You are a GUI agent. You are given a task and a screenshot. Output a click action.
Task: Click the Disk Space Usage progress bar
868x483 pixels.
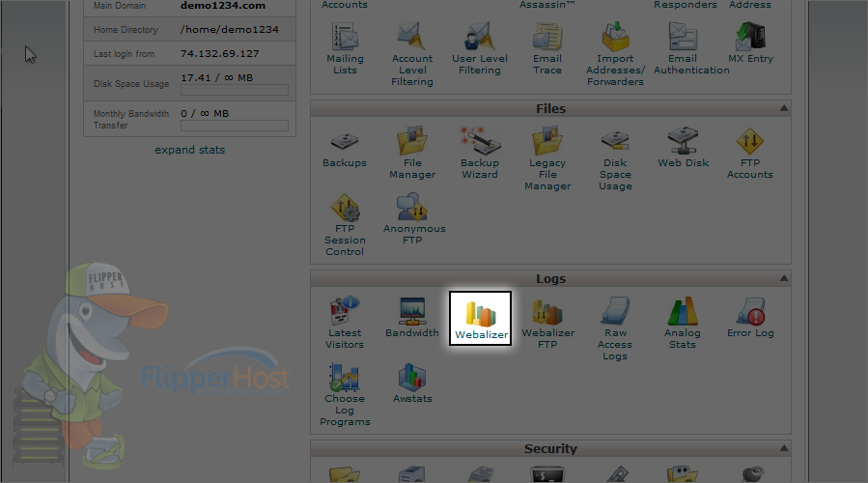point(235,90)
